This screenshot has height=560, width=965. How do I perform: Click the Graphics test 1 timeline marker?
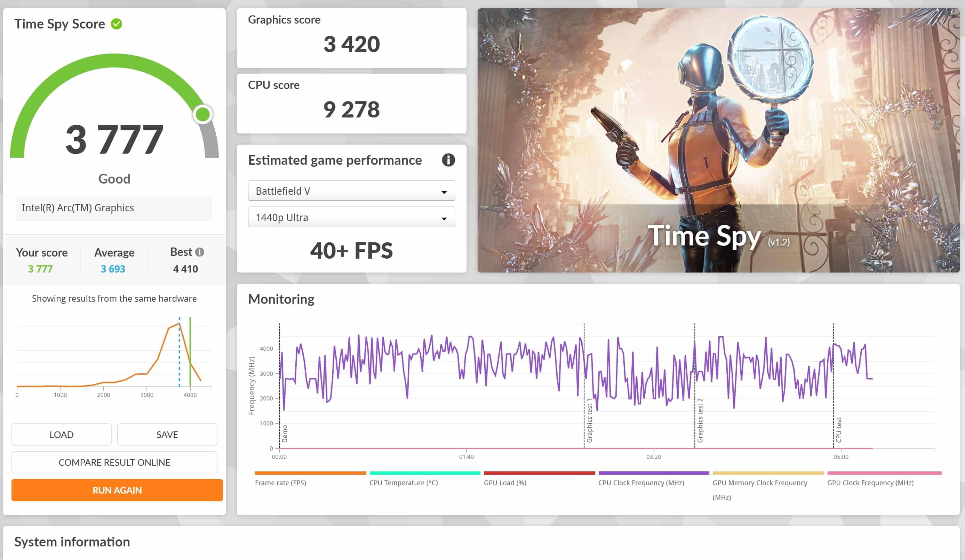589,420
